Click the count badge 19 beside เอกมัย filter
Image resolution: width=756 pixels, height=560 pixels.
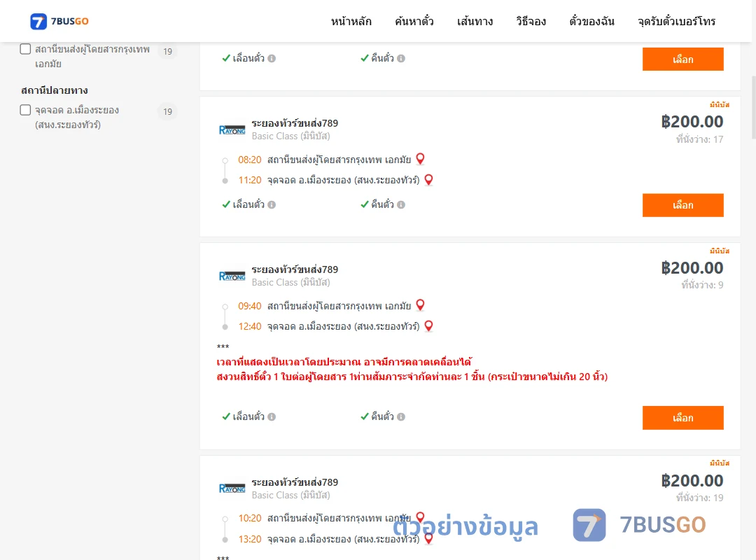pyautogui.click(x=167, y=51)
